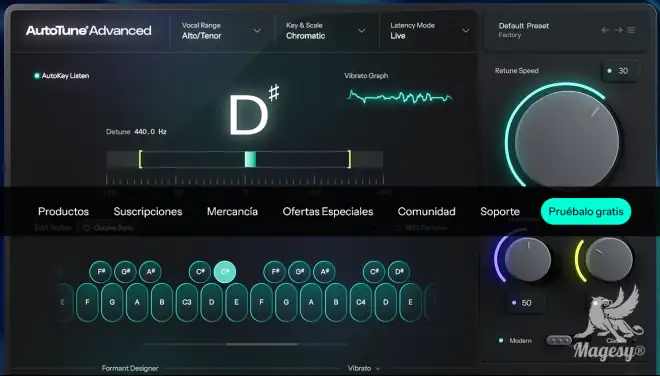This screenshot has height=376, width=660.
Task: Switch the Modern/Classic mode toggle
Action: click(559, 340)
